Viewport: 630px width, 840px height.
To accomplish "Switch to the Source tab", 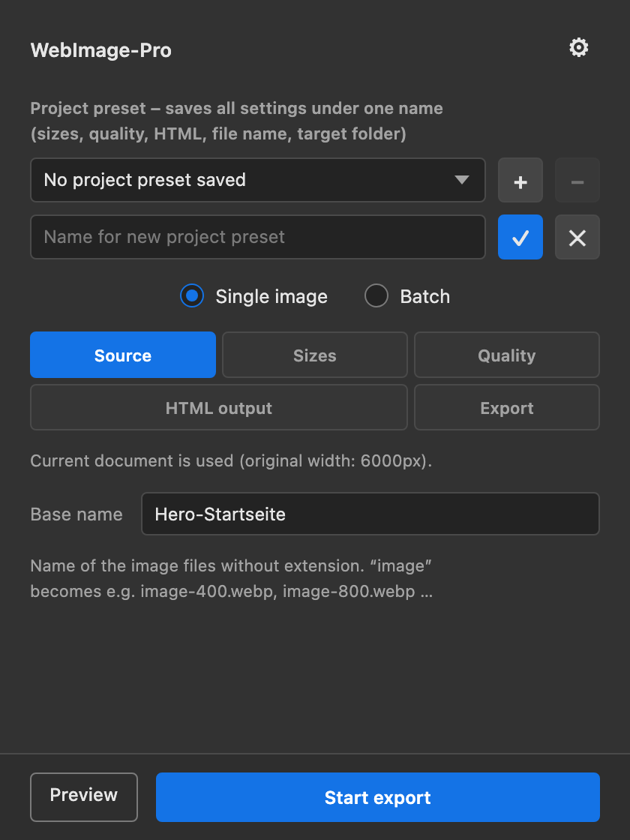I will pyautogui.click(x=123, y=355).
